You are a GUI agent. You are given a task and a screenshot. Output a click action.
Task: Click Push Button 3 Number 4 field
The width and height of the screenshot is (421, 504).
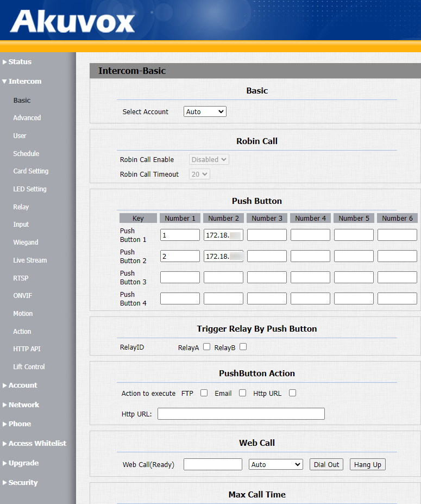[x=310, y=277]
